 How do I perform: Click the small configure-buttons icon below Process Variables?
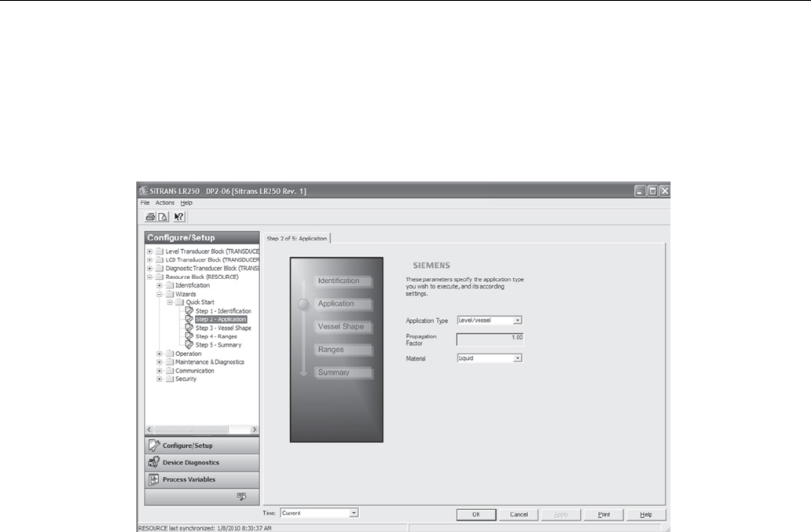tap(241, 497)
